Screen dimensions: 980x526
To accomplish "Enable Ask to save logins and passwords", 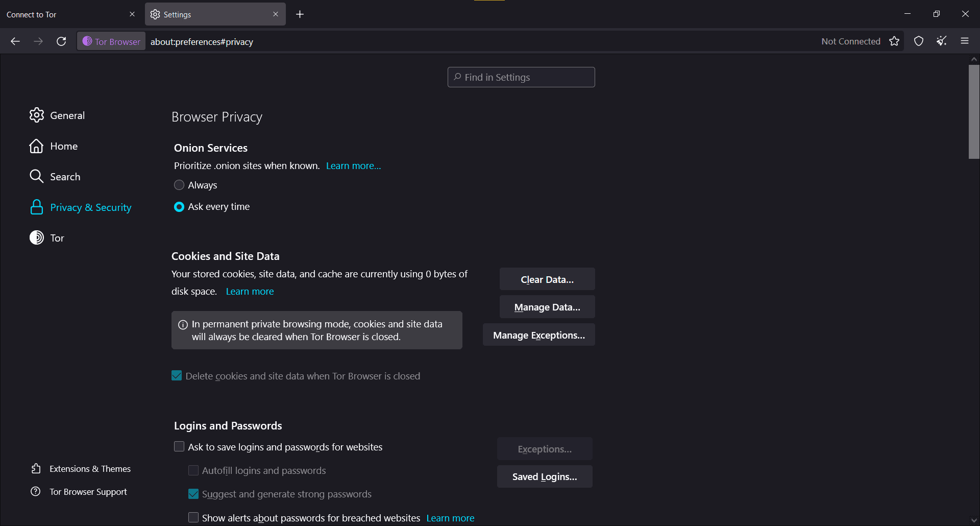I will point(179,447).
